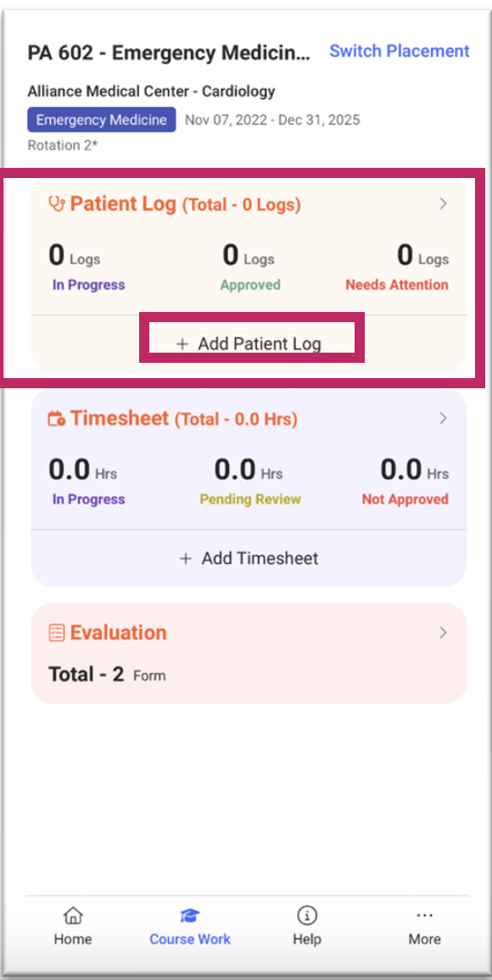Click Add Timesheet button
Viewport: 492px width, 980px height.
pos(249,558)
